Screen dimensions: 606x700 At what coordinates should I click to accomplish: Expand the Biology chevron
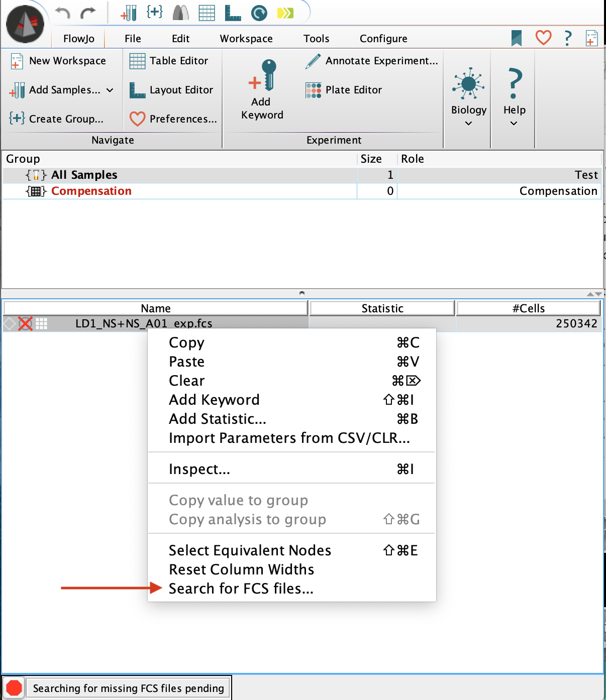click(x=468, y=124)
